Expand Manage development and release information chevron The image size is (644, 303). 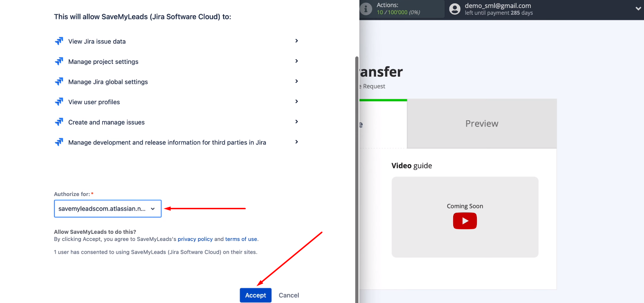click(x=296, y=142)
